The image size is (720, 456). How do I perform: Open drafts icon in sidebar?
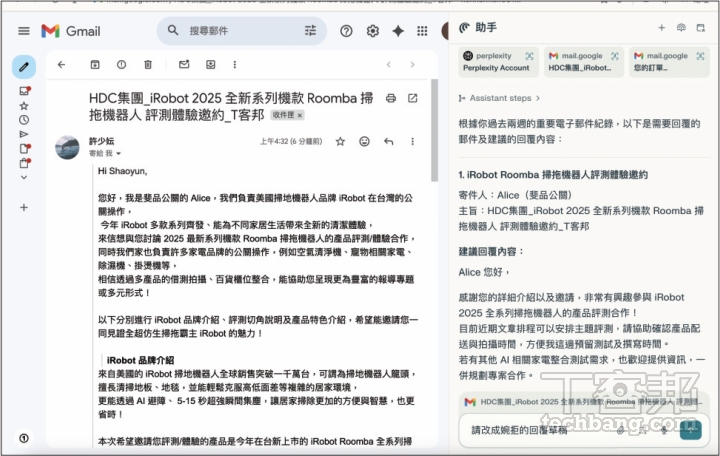[24, 148]
